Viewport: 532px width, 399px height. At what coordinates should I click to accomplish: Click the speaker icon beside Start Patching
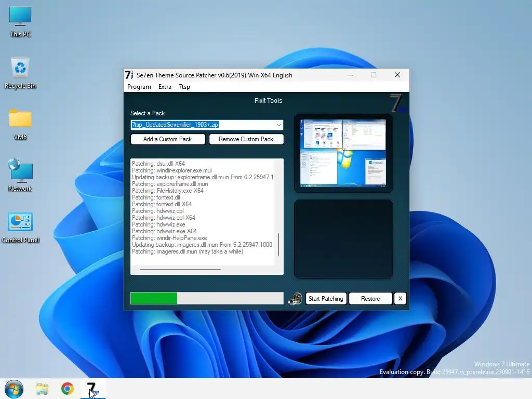tap(295, 299)
